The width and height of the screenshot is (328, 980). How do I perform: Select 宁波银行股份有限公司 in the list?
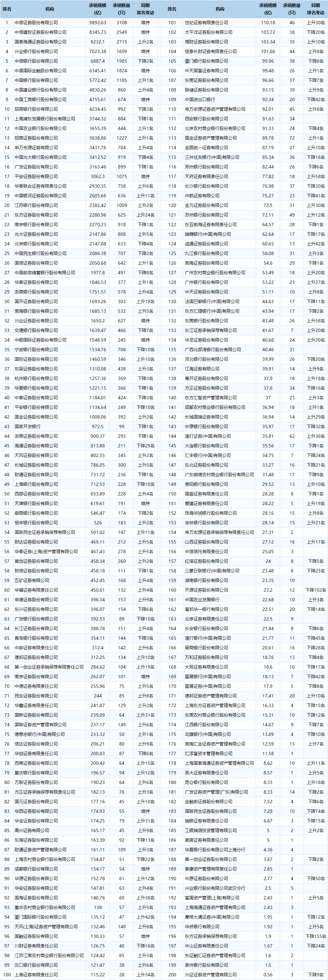pos(36,349)
